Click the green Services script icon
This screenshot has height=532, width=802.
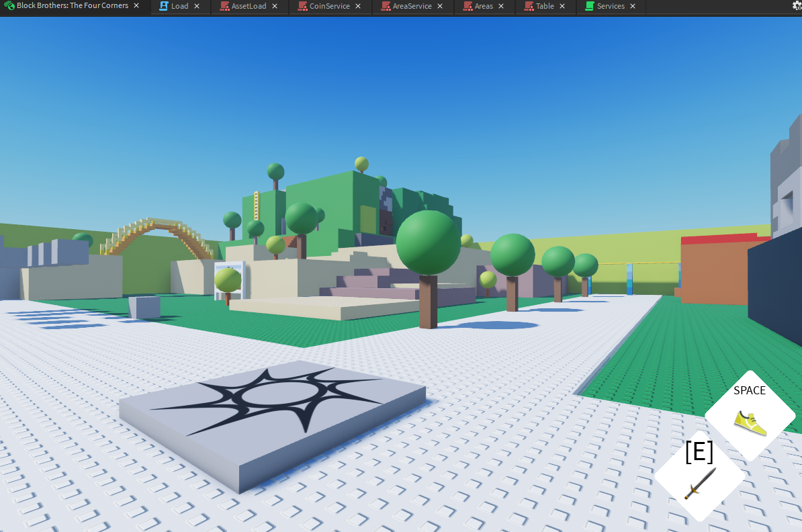(589, 6)
